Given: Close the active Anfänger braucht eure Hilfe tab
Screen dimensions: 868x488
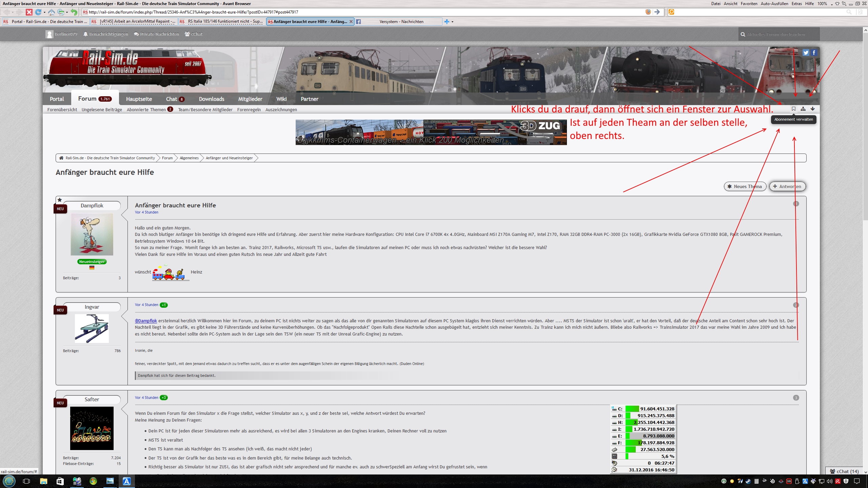Looking at the screenshot, I should pyautogui.click(x=351, y=21).
